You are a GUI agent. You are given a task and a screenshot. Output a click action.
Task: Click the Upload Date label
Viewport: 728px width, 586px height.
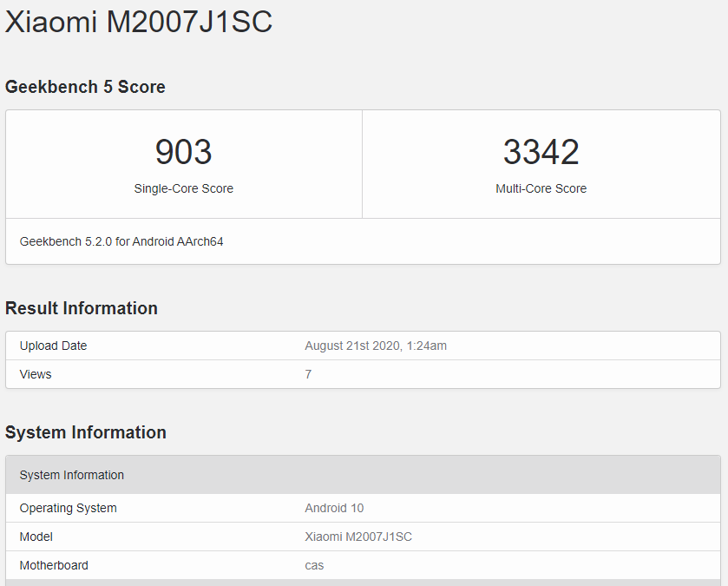click(53, 346)
